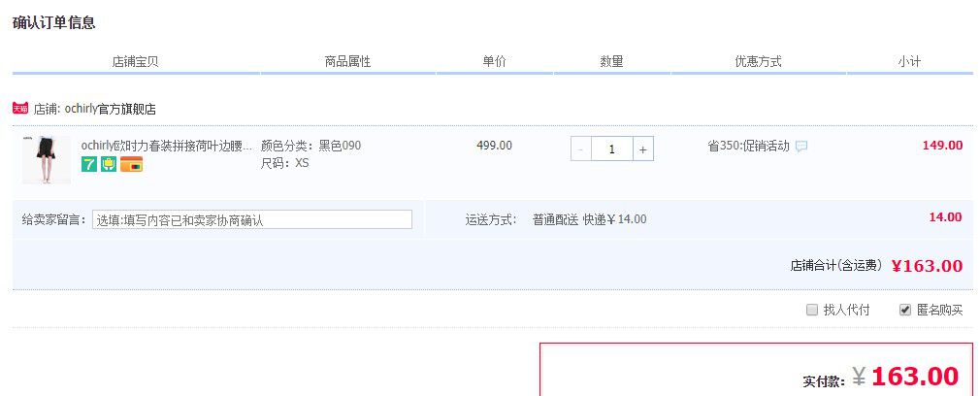Screen dimensions: 980x396
Task: Click the Tmall logo icon beside 店铺
Action: tap(20, 109)
